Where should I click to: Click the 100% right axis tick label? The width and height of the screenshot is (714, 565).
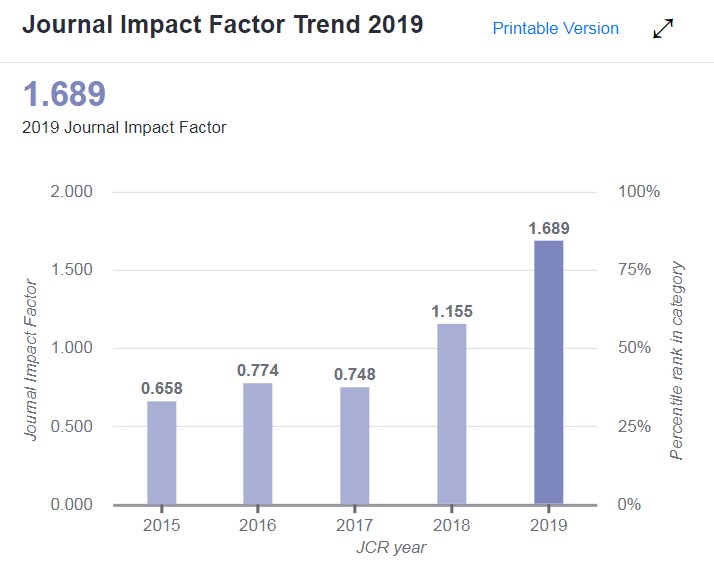point(639,192)
